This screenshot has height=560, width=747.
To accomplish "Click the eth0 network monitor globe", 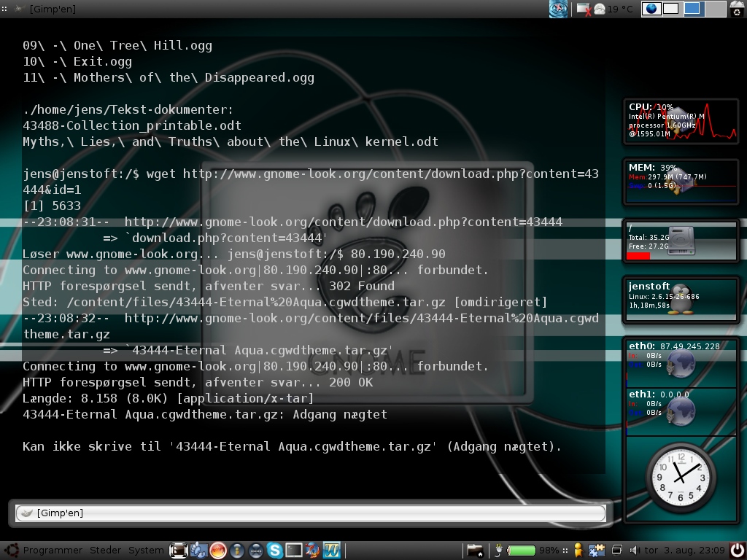I will pyautogui.click(x=681, y=363).
